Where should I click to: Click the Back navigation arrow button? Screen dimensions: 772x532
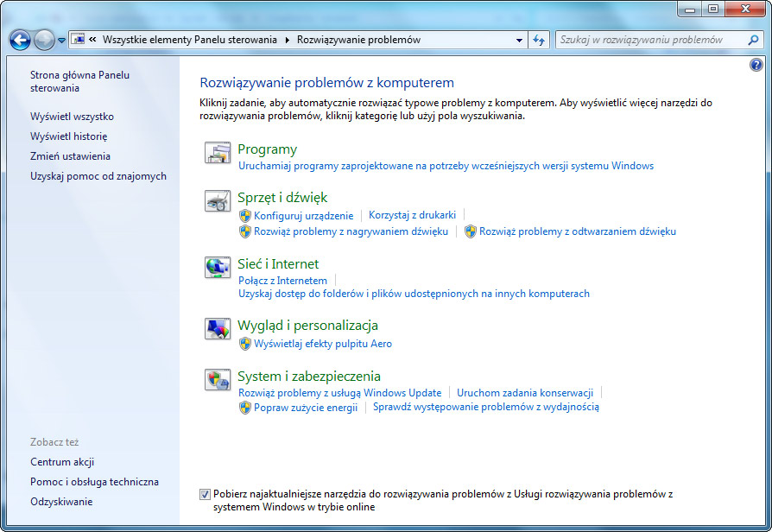[20, 40]
